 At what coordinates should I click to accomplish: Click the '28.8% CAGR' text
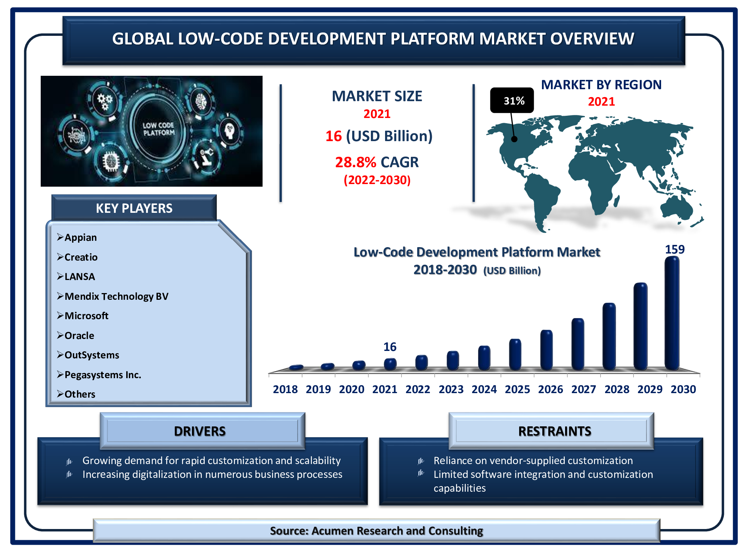pos(377,162)
